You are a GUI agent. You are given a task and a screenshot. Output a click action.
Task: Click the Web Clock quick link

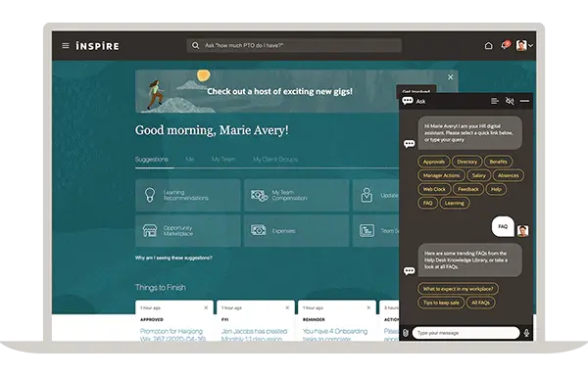[x=434, y=189]
